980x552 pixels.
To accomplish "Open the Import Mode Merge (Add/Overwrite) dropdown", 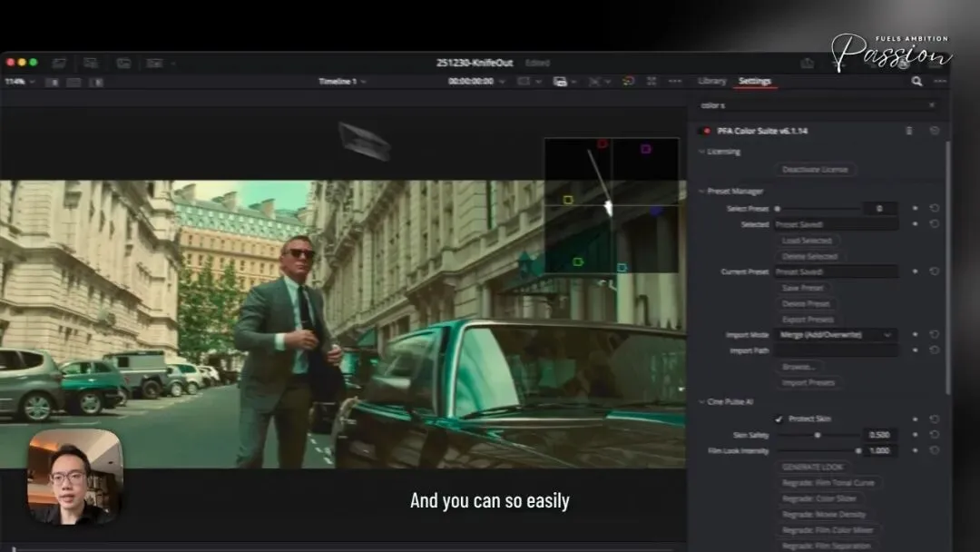I will click(x=836, y=334).
